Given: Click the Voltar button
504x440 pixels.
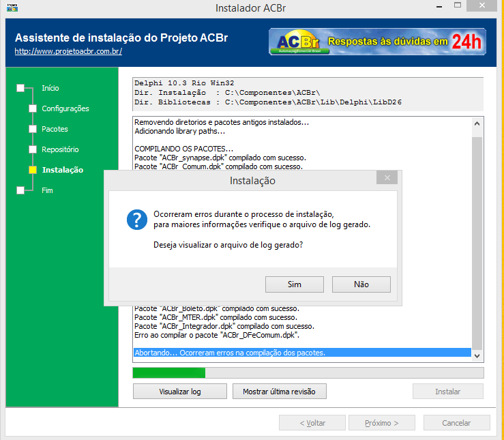Looking at the screenshot, I should 312,423.
